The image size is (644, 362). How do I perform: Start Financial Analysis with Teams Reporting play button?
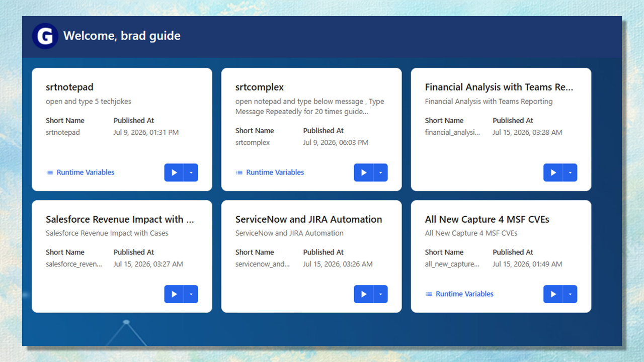click(553, 172)
